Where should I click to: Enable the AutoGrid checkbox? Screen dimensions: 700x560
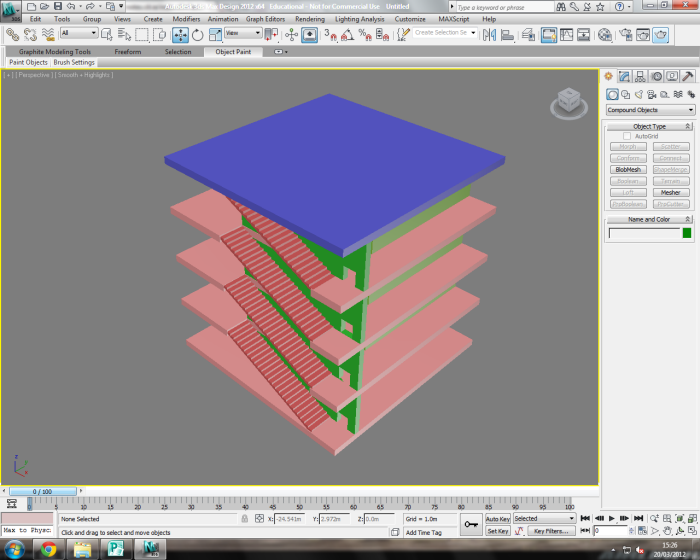click(627, 136)
